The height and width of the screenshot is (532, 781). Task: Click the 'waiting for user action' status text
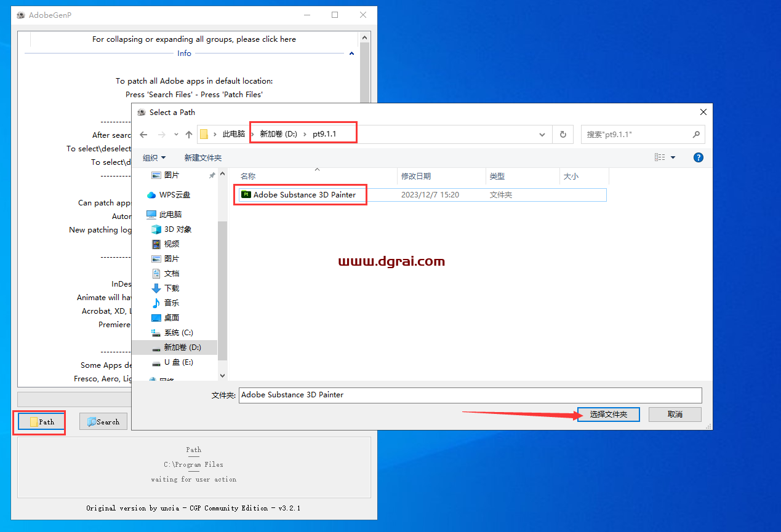[194, 479]
